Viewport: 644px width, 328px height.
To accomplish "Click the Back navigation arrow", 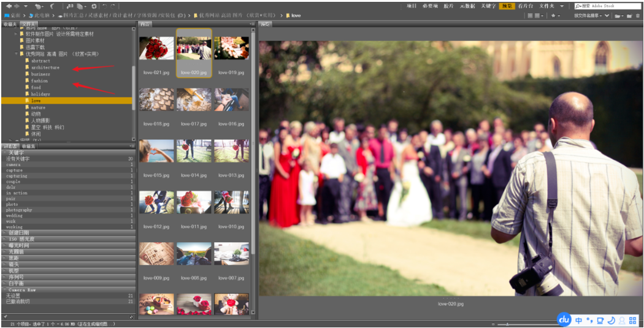I will pos(9,6).
